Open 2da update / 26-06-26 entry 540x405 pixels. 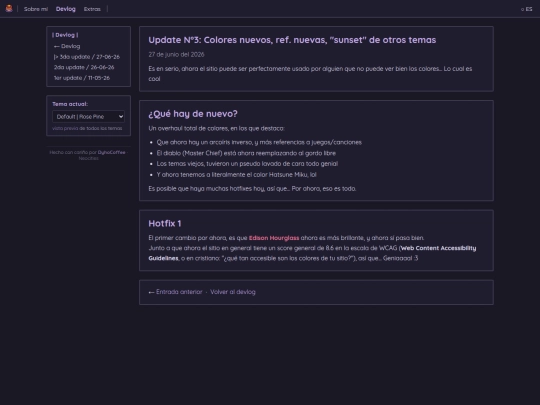tap(84, 67)
